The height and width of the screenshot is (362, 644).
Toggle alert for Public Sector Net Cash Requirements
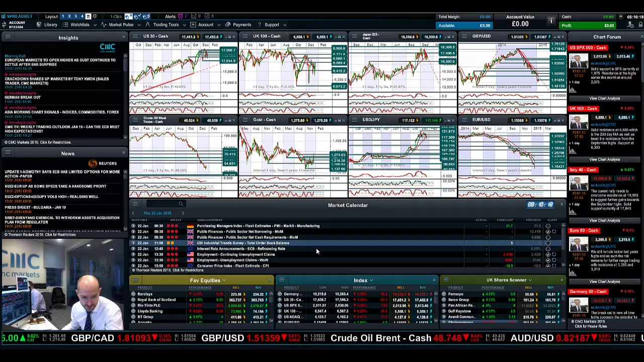[x=548, y=237]
